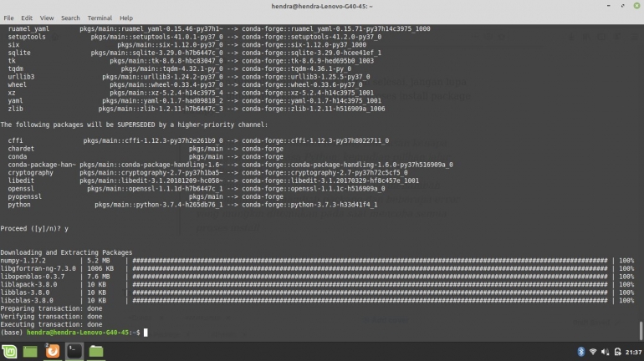Click the wheel package row name
This screenshot has height=361, width=644.
pos(18,84)
